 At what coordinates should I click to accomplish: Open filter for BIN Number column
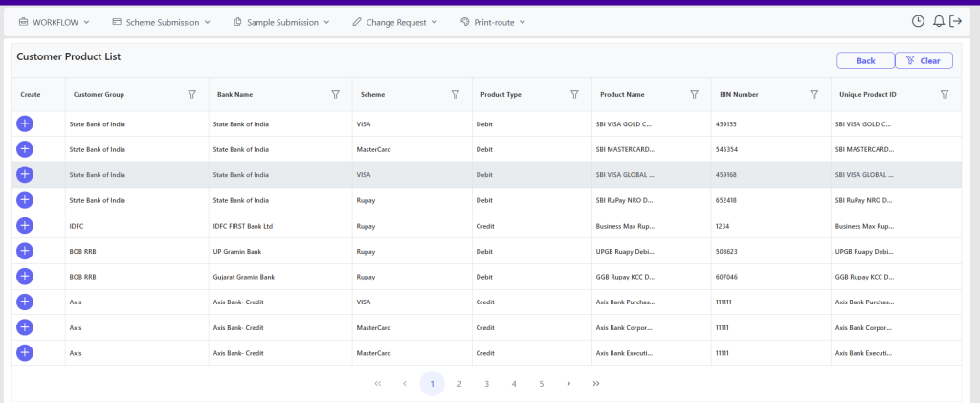(813, 94)
